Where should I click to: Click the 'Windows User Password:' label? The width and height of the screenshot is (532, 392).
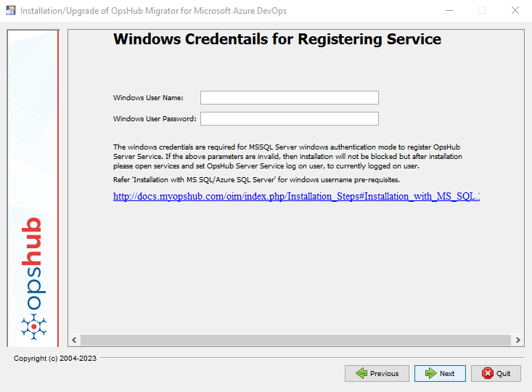tap(155, 118)
